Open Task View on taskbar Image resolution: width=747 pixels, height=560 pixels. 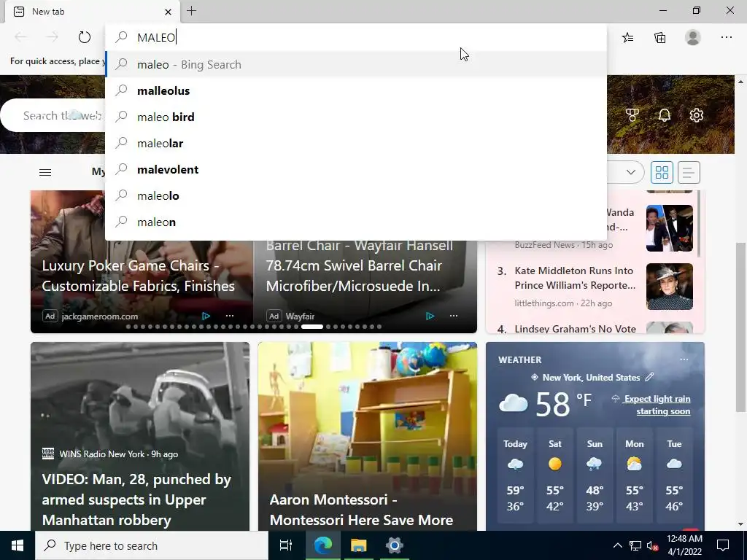point(285,545)
